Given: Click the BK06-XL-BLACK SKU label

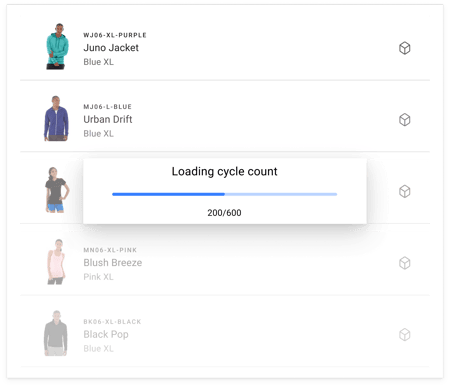Looking at the screenshot, I should pyautogui.click(x=112, y=322).
